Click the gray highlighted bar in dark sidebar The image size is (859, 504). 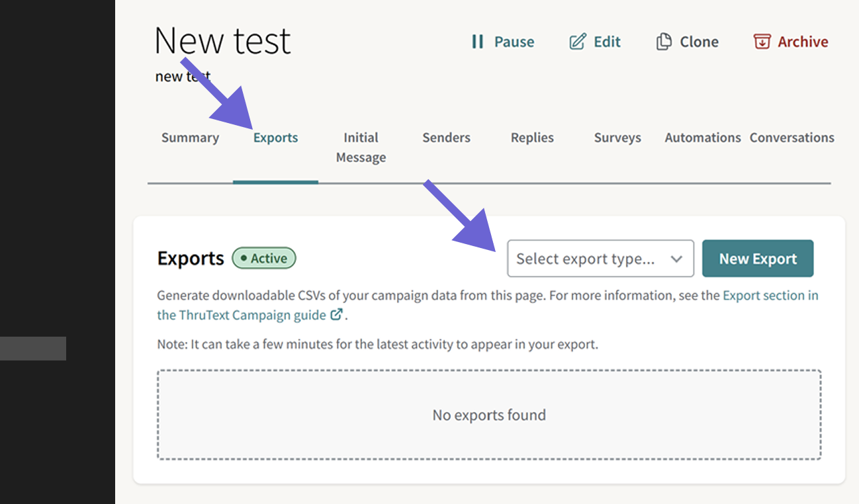click(33, 349)
